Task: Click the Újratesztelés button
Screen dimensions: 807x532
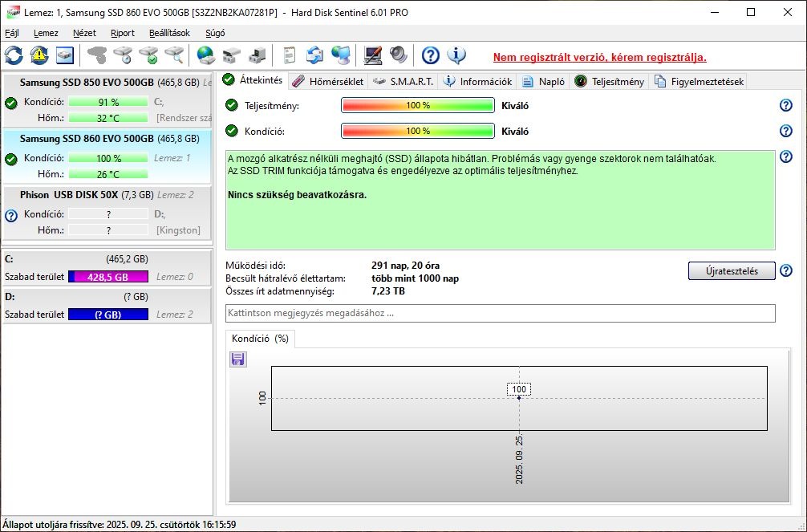Action: [732, 271]
